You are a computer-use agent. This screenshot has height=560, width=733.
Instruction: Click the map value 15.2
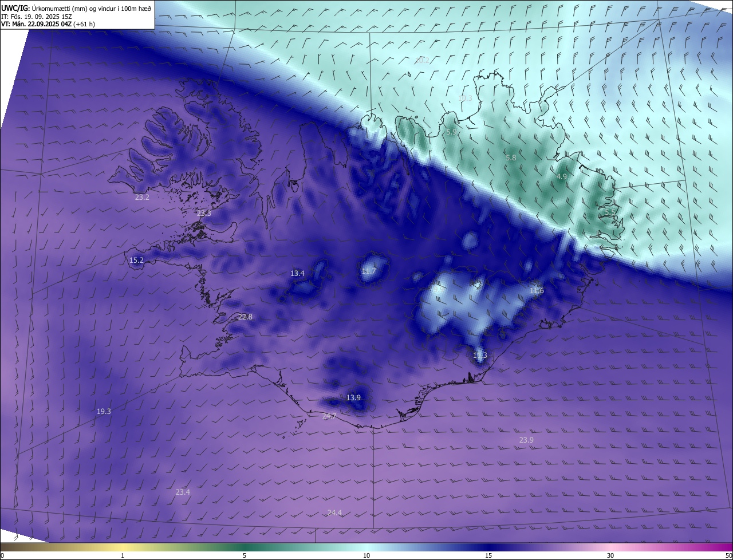(x=136, y=261)
